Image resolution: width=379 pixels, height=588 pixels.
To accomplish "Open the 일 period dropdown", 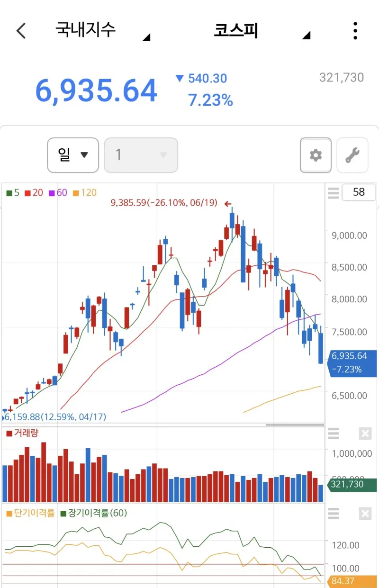I will (x=73, y=155).
